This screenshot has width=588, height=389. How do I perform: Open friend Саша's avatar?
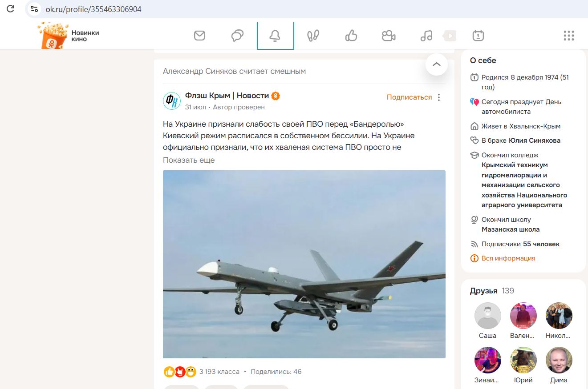click(488, 316)
